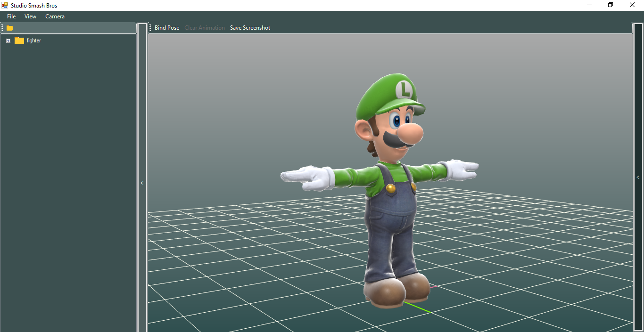644x332 pixels.
Task: Open the File menu
Action: click(x=11, y=16)
